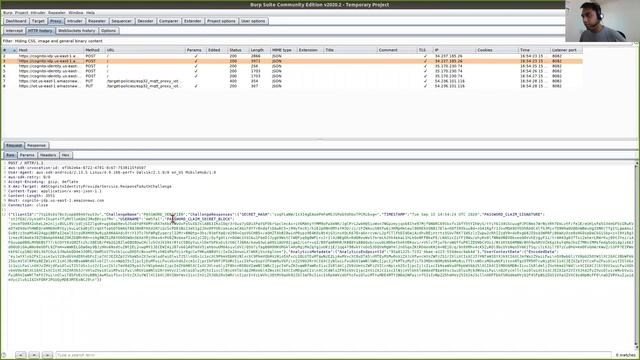Sort history by Length column

point(259,50)
